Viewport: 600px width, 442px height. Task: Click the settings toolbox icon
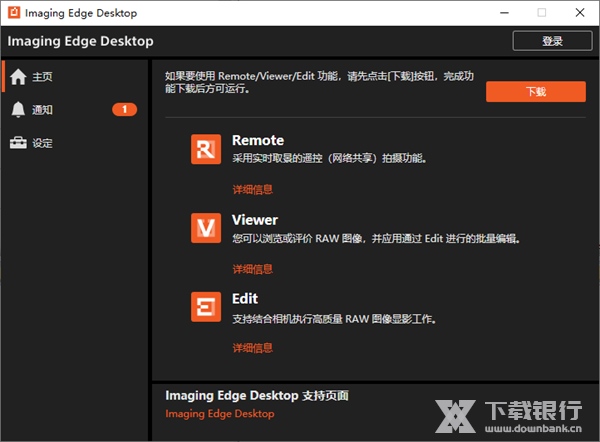[x=18, y=143]
